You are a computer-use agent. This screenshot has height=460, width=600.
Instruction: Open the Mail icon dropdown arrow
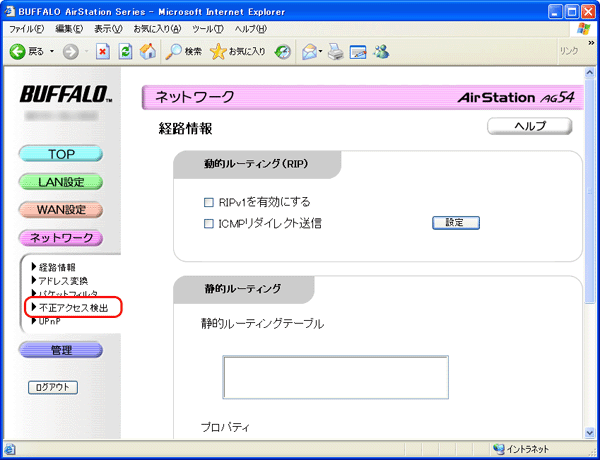321,51
